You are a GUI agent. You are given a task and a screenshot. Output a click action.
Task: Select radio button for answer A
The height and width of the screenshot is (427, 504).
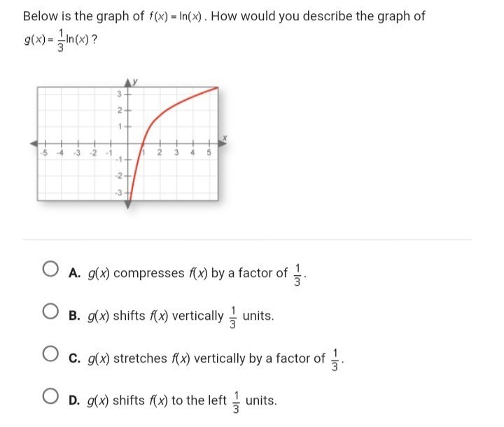click(50, 269)
